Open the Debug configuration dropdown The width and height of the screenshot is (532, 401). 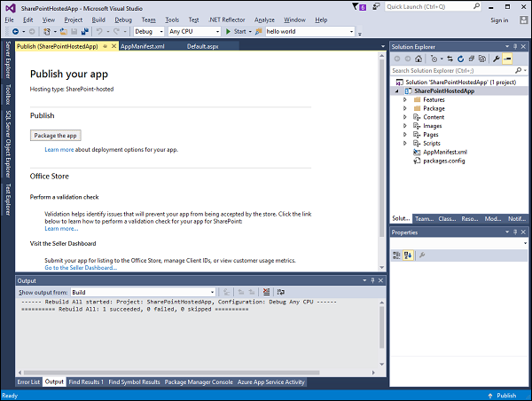148,32
